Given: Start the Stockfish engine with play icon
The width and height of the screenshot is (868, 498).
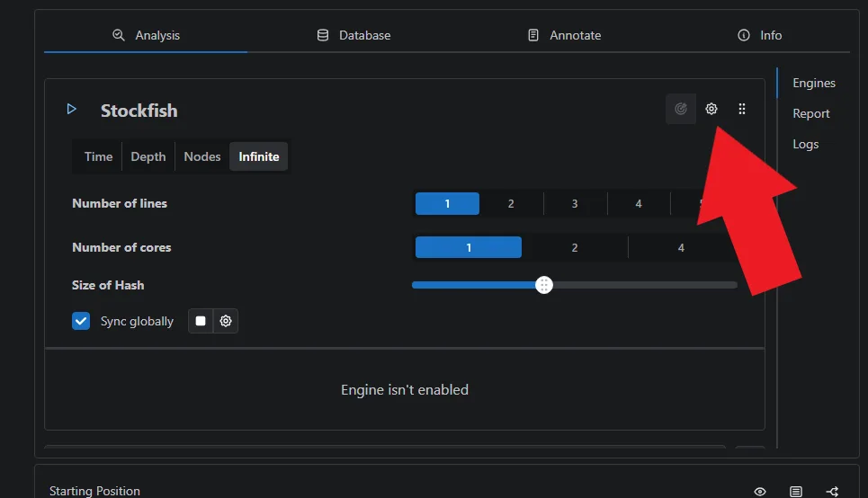Looking at the screenshot, I should point(71,109).
